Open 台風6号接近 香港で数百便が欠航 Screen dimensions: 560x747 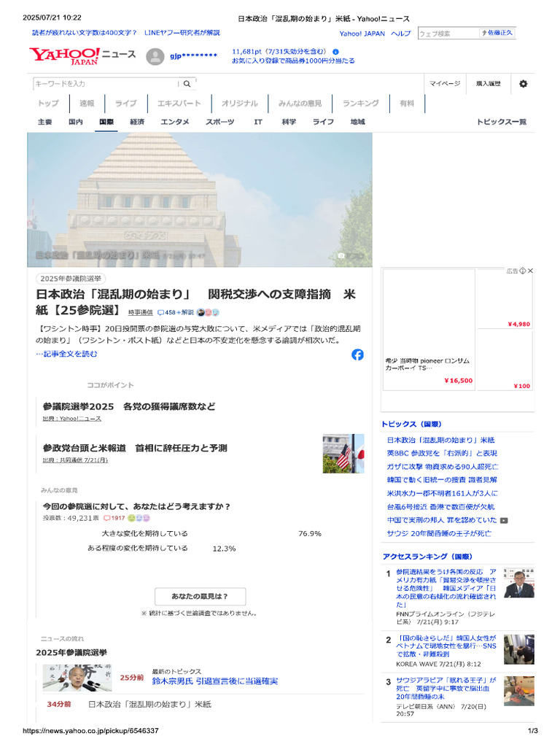[x=440, y=507]
